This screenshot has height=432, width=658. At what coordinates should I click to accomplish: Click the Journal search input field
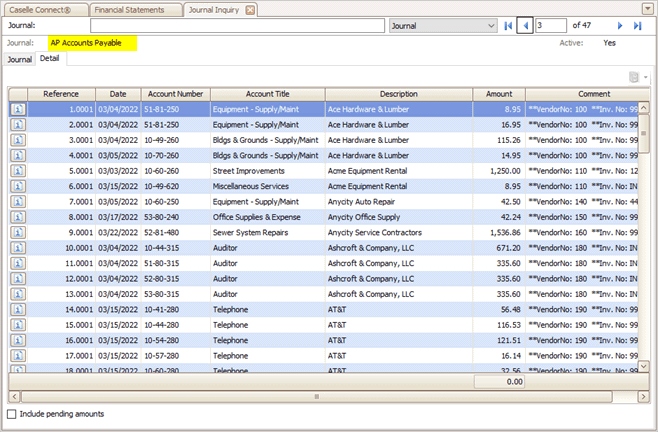[x=237, y=26]
